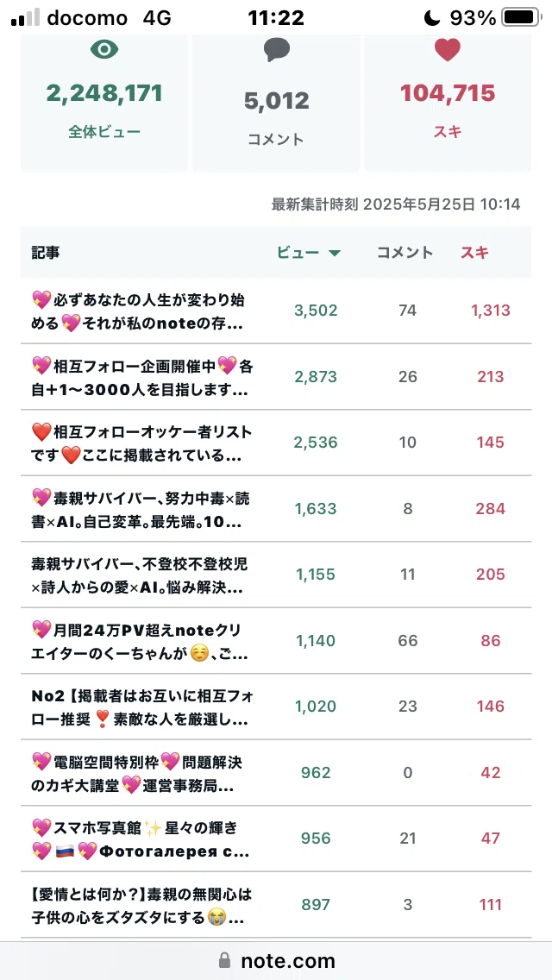Tap the cellular signal bars icon

tap(25, 18)
